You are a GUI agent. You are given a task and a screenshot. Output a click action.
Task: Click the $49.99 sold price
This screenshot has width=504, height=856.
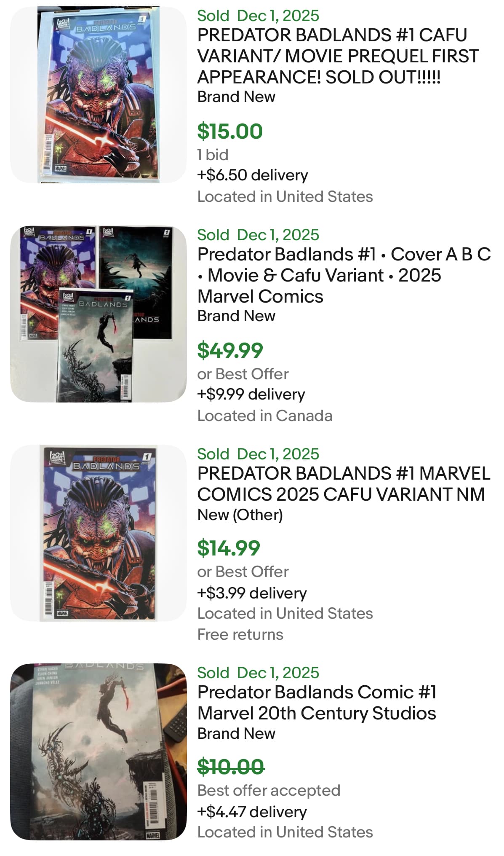tap(230, 350)
